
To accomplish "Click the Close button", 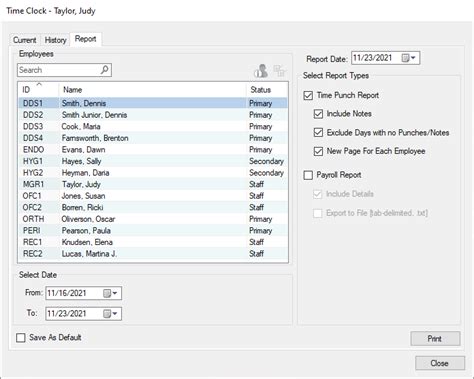I will pyautogui.click(x=440, y=363).
